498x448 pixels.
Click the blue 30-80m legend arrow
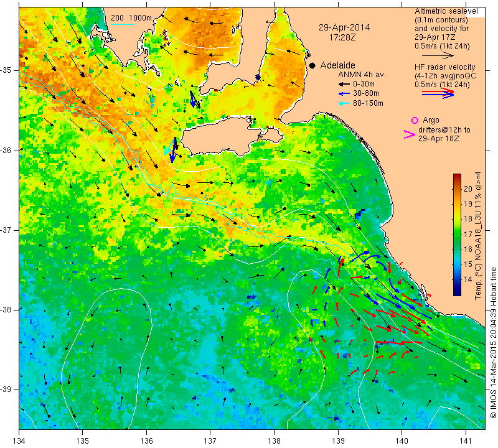(x=344, y=94)
